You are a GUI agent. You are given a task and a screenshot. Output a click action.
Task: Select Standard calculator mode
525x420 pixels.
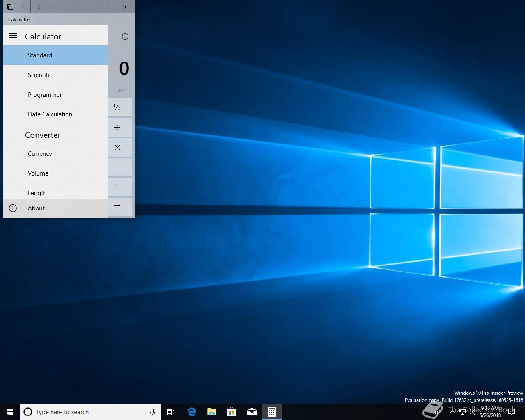[40, 55]
